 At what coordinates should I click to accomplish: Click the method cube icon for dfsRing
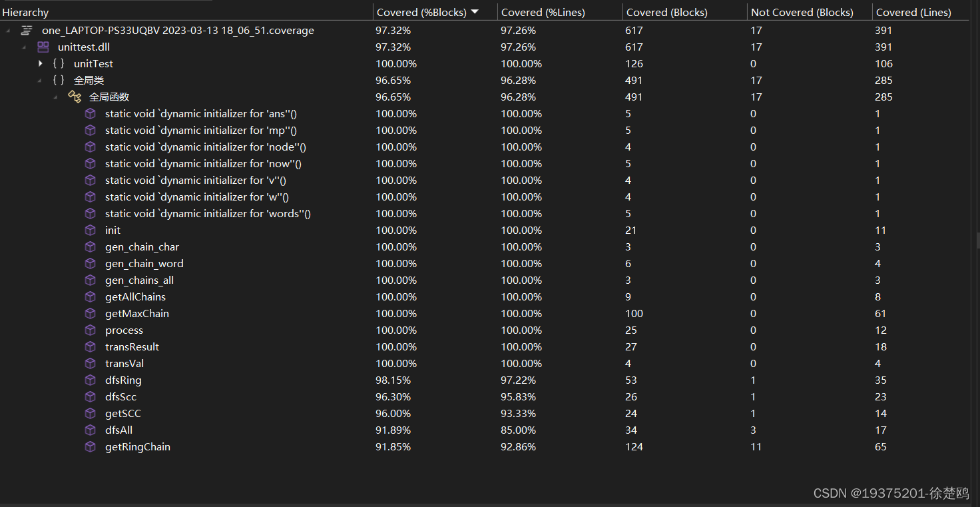pyautogui.click(x=91, y=380)
